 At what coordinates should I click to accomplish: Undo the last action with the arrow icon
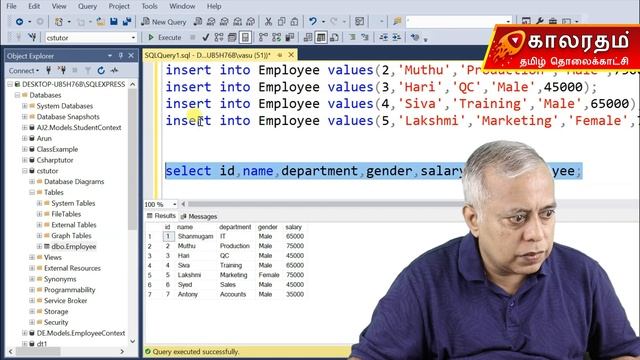click(313, 22)
